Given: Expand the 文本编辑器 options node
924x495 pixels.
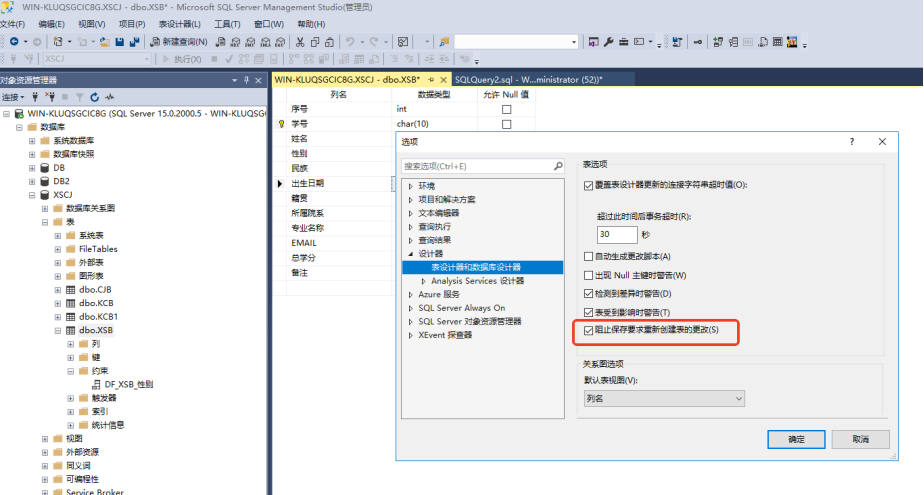Looking at the screenshot, I should pos(411,213).
